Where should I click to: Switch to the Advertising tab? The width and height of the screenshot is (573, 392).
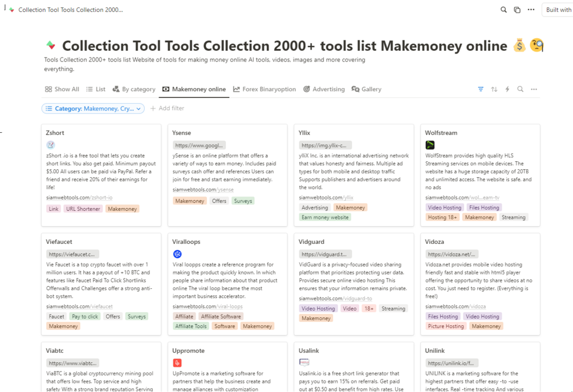point(324,89)
